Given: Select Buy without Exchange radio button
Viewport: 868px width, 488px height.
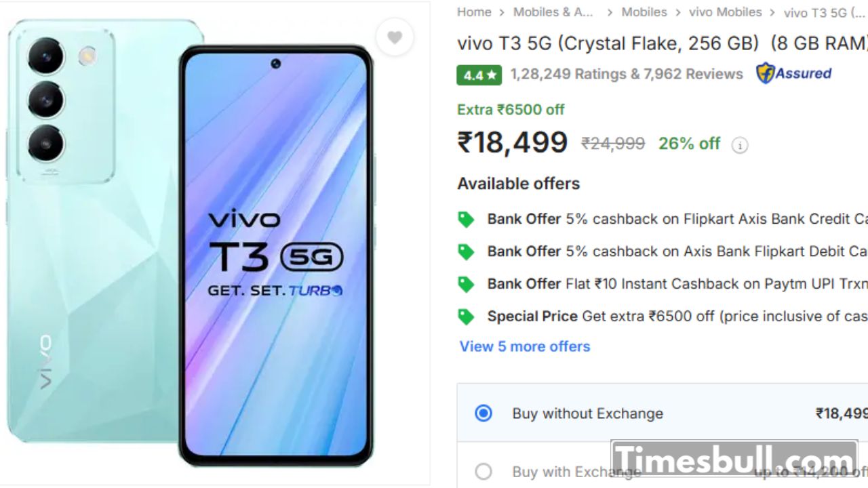Looking at the screenshot, I should pyautogui.click(x=484, y=413).
